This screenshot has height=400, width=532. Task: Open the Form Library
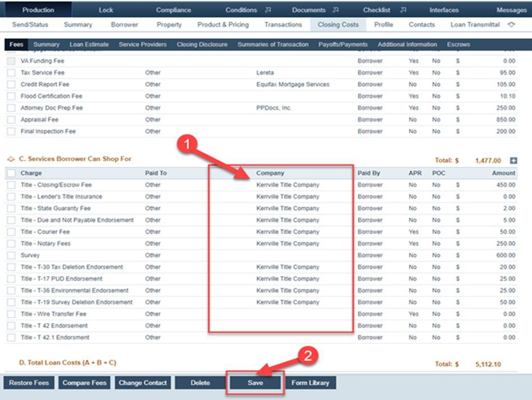(x=310, y=383)
